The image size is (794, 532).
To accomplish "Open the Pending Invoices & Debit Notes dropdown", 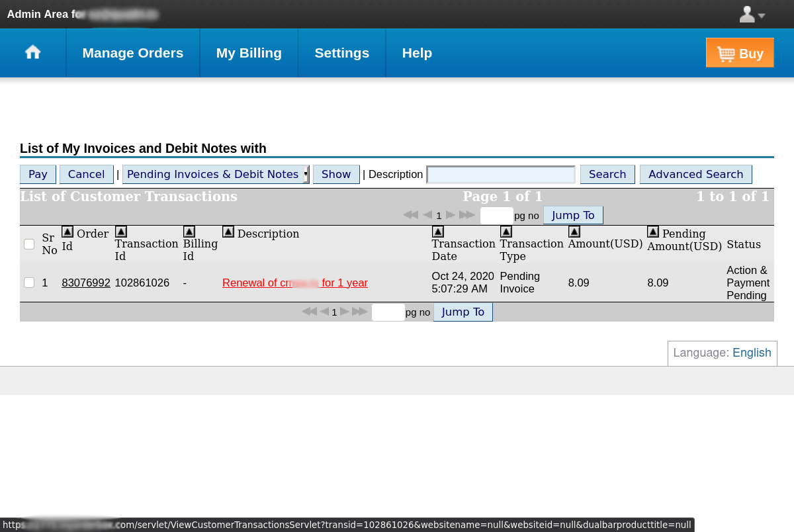I will 304,174.
